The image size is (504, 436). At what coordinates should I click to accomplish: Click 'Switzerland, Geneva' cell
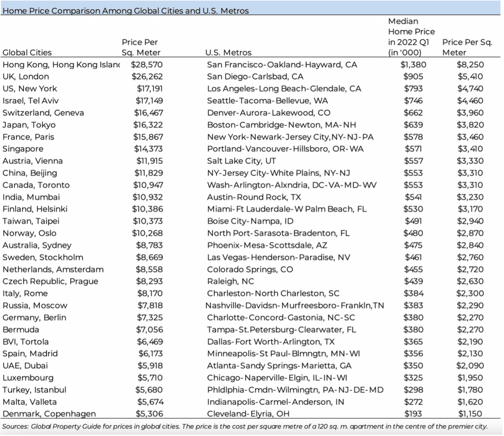[x=43, y=113]
